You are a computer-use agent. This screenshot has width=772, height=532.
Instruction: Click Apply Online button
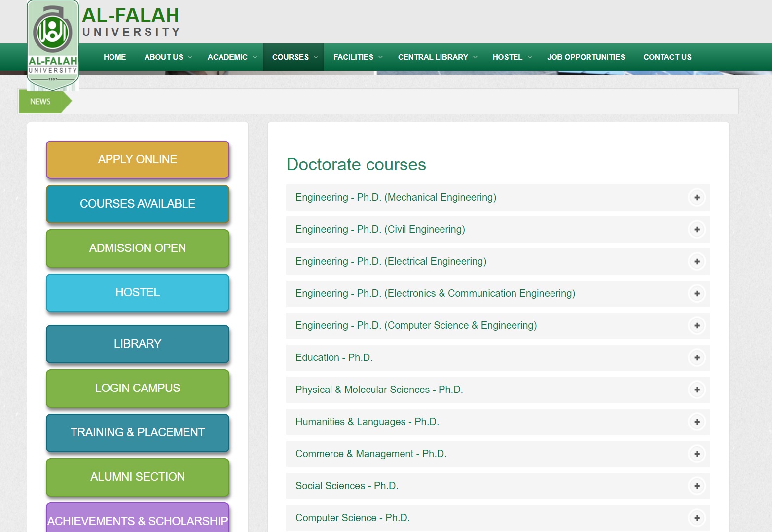click(138, 160)
